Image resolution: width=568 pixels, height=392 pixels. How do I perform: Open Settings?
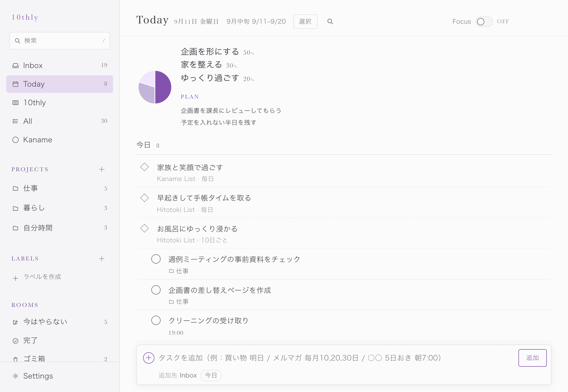coord(60,376)
